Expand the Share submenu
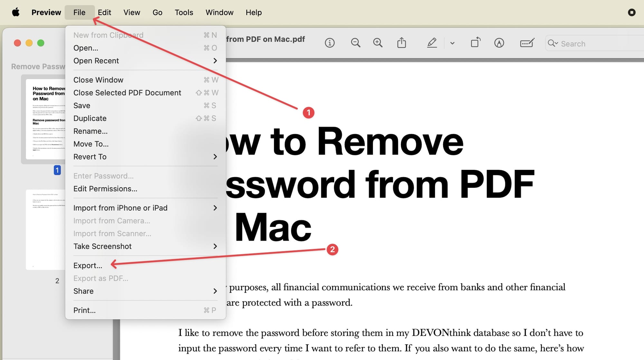 (145, 291)
